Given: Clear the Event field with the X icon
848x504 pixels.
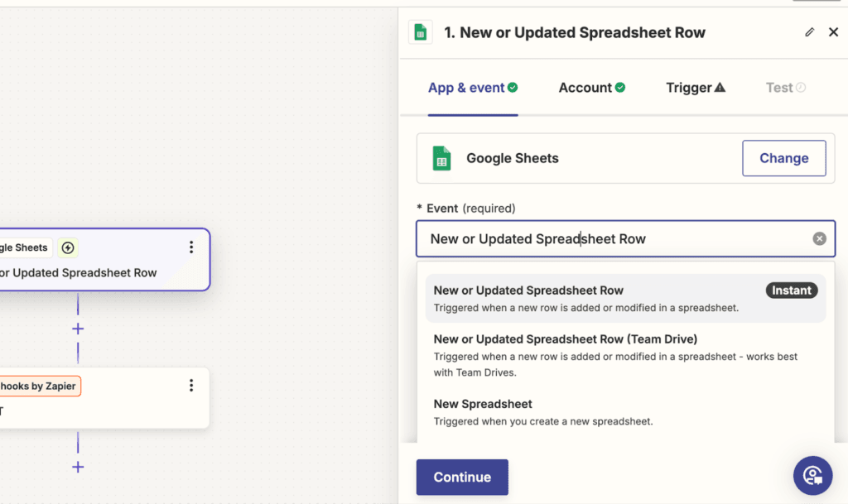Looking at the screenshot, I should [x=819, y=238].
